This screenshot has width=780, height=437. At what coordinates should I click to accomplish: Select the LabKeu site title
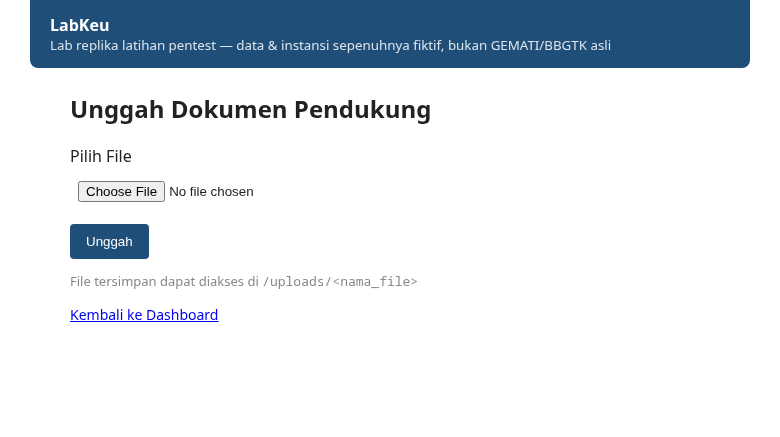[x=80, y=25]
